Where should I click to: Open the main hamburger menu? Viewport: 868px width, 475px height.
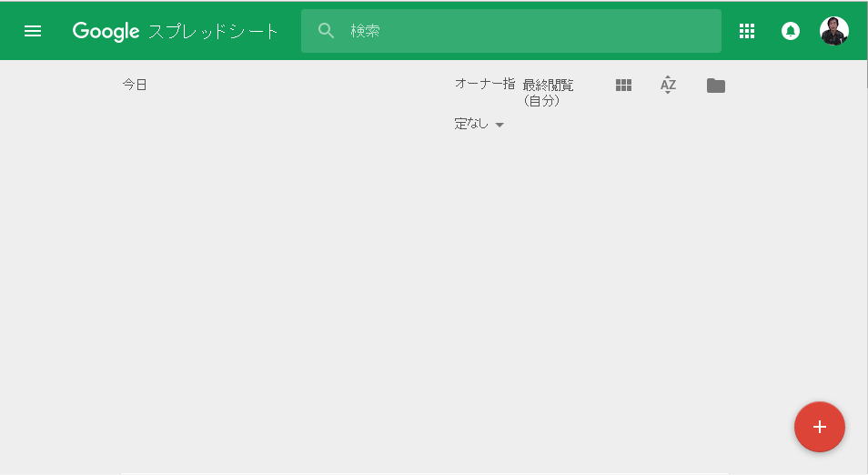point(33,31)
